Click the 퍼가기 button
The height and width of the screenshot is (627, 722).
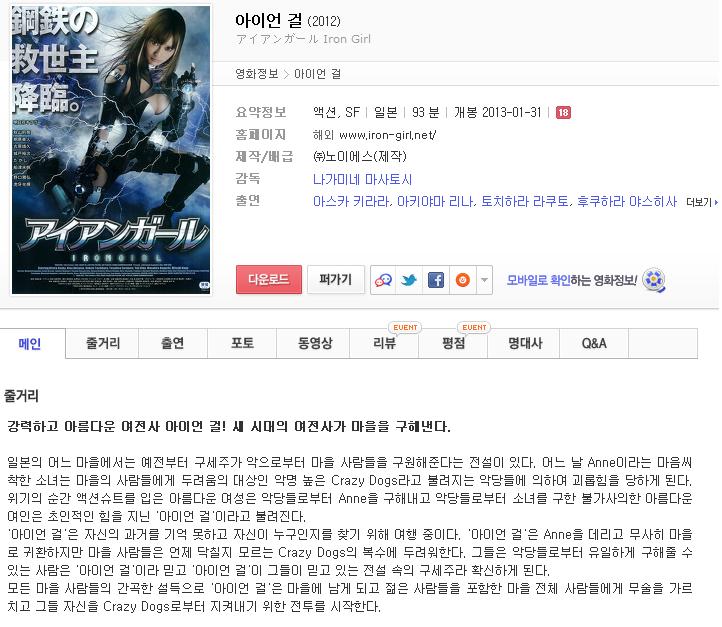pyautogui.click(x=336, y=279)
